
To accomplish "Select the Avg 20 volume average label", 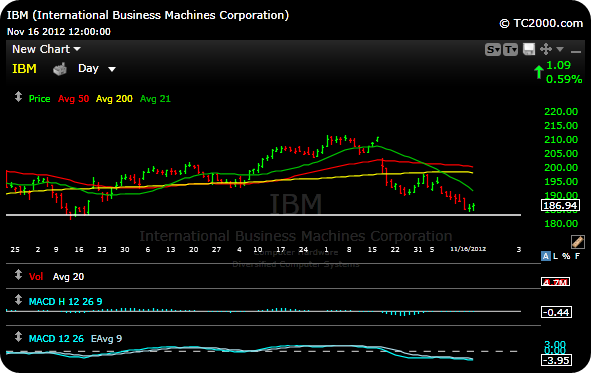I will (x=69, y=277).
